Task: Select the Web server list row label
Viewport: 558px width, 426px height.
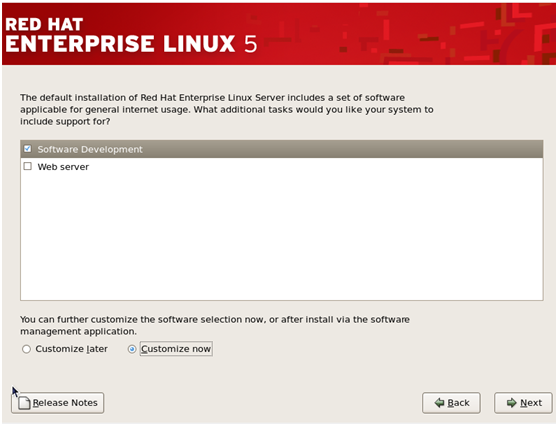Action: click(x=63, y=167)
